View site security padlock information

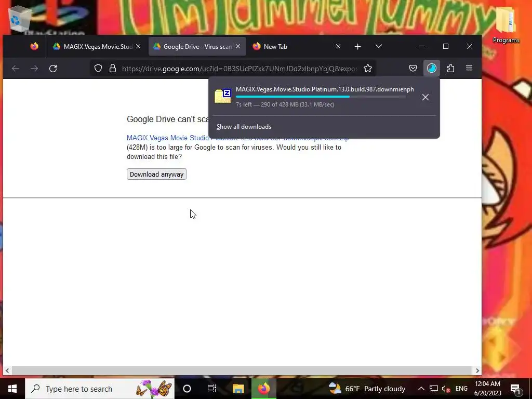[x=113, y=69]
